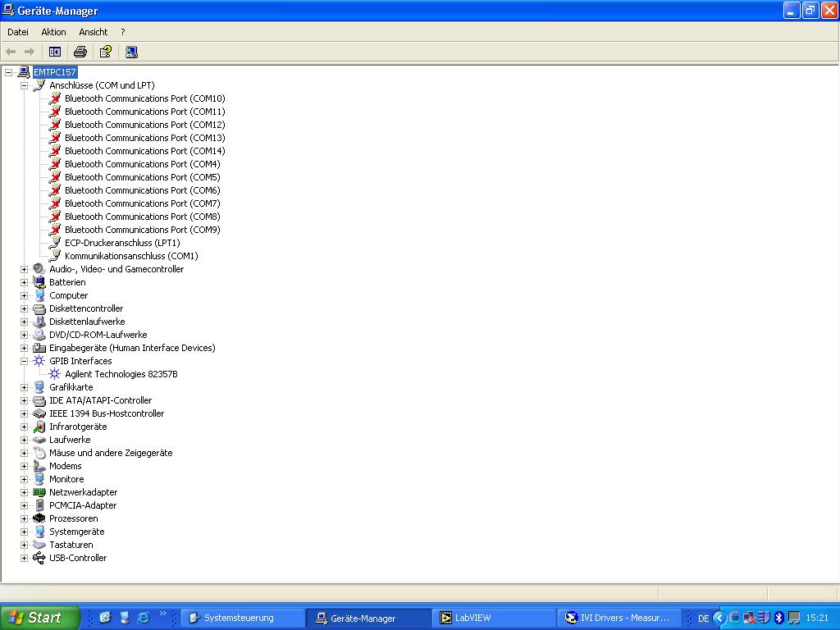The height and width of the screenshot is (630, 840).
Task: Expand the Grafikkarte node
Action: coord(24,387)
